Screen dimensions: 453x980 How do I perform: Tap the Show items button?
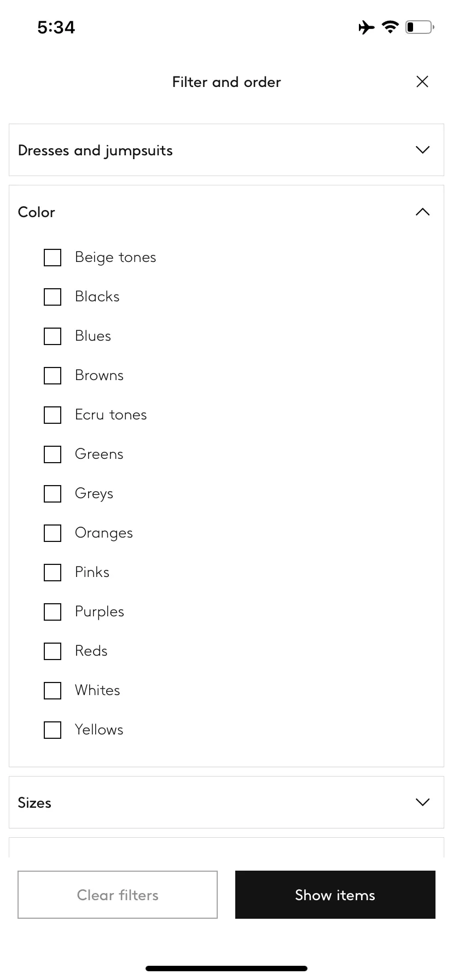pos(335,895)
